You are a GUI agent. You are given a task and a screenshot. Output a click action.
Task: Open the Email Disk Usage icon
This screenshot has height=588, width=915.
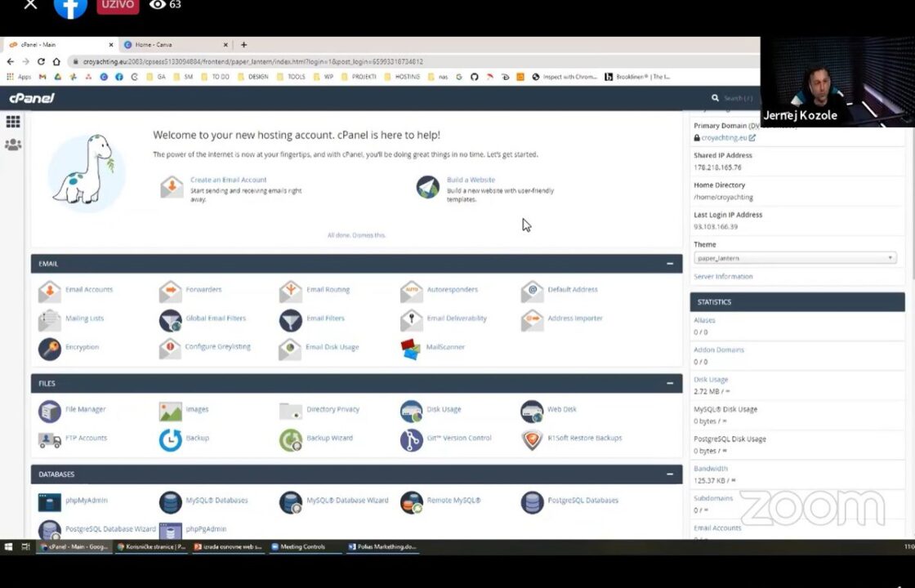click(x=290, y=348)
